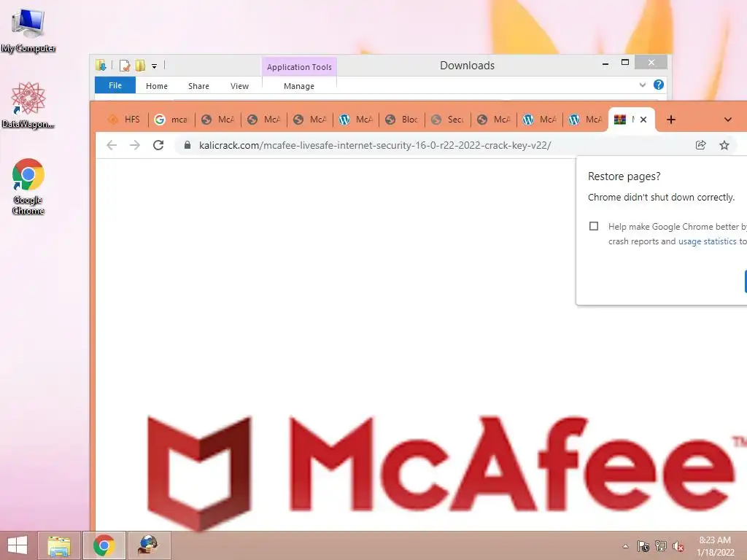Viewport: 747px width, 560px height.
Task: Share this page using the share icon
Action: click(x=700, y=145)
